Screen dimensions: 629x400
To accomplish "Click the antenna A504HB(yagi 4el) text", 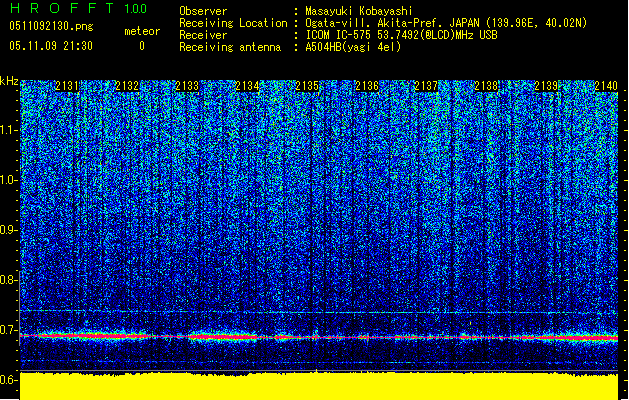I will [353, 47].
